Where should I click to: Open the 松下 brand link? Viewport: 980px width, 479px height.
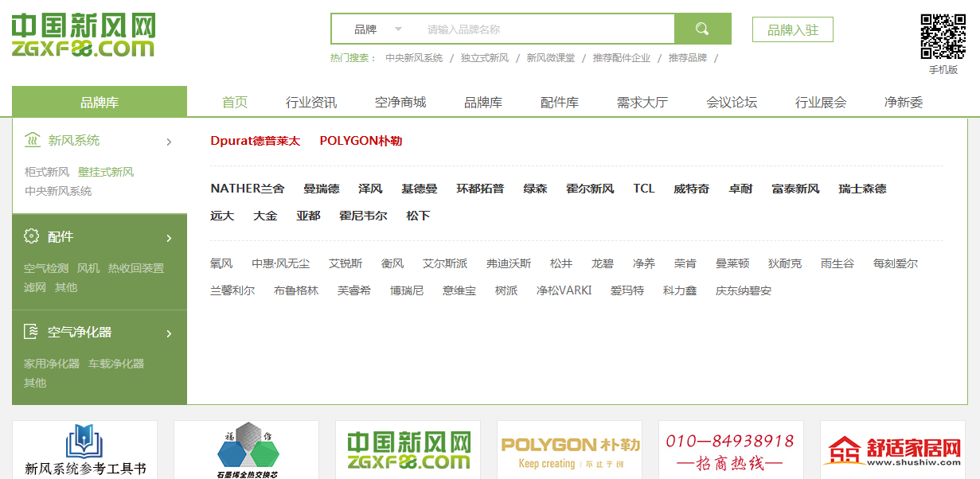coord(418,216)
